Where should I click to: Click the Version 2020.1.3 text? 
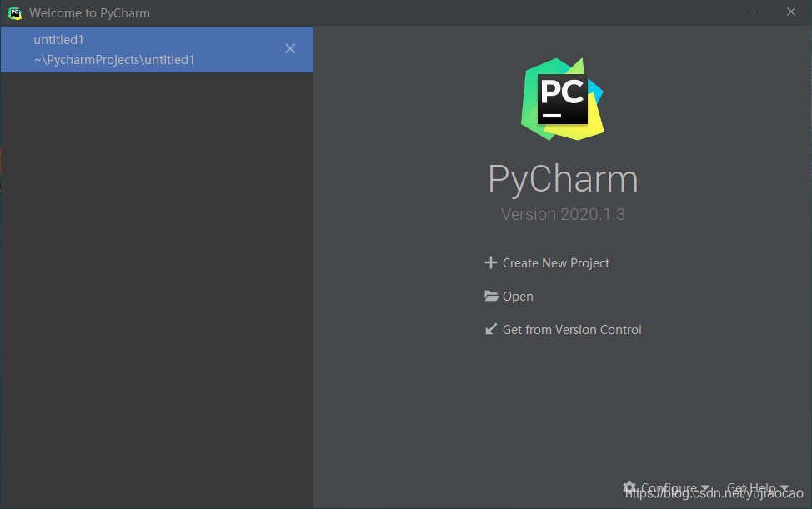[x=563, y=214]
